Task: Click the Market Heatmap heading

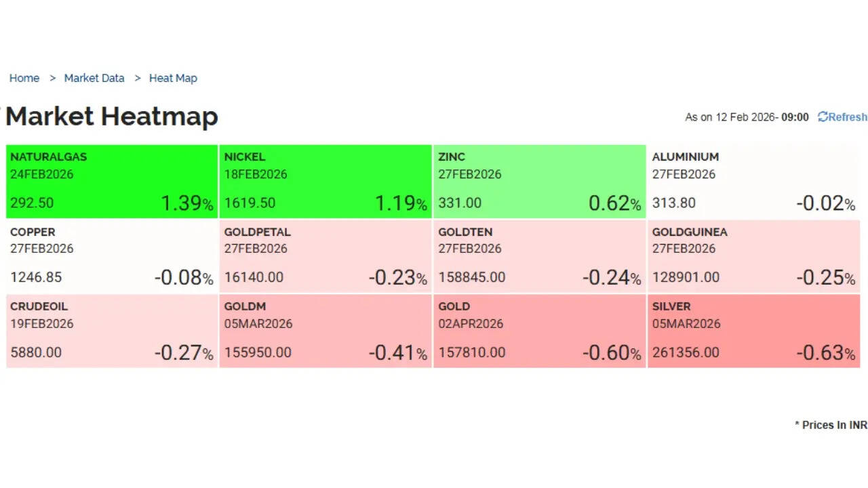Action: pyautogui.click(x=112, y=117)
